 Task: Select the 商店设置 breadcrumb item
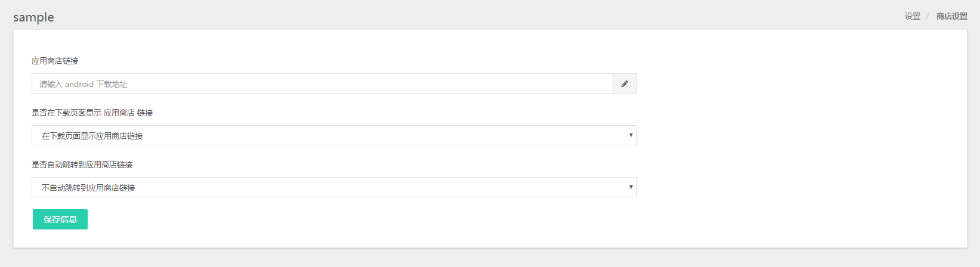[952, 17]
